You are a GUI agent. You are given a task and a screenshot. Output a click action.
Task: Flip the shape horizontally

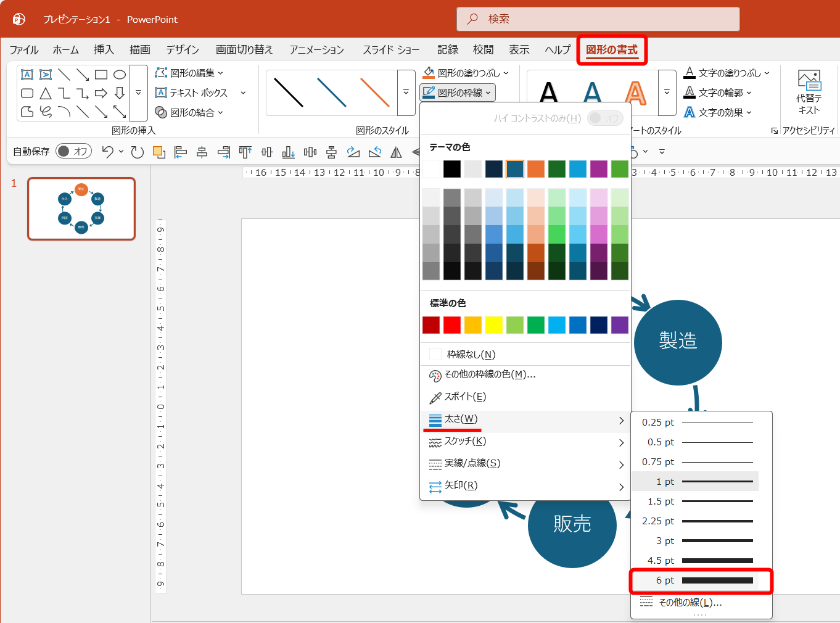point(397,152)
